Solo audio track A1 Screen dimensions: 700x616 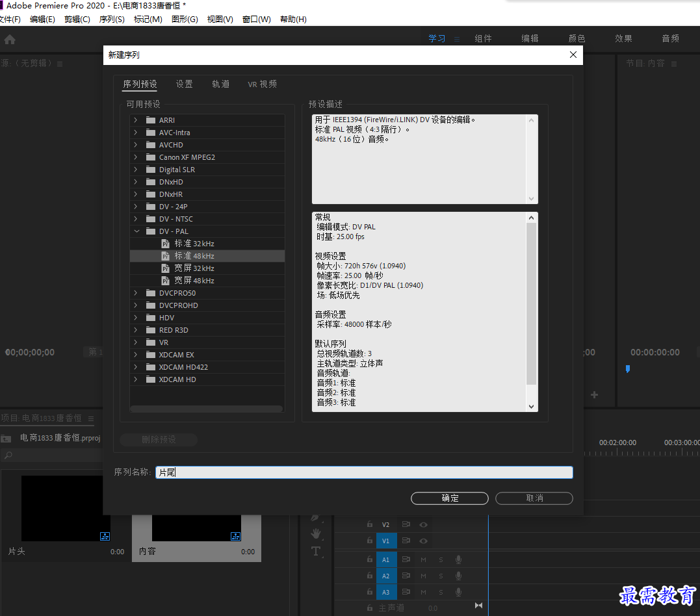pyautogui.click(x=441, y=559)
